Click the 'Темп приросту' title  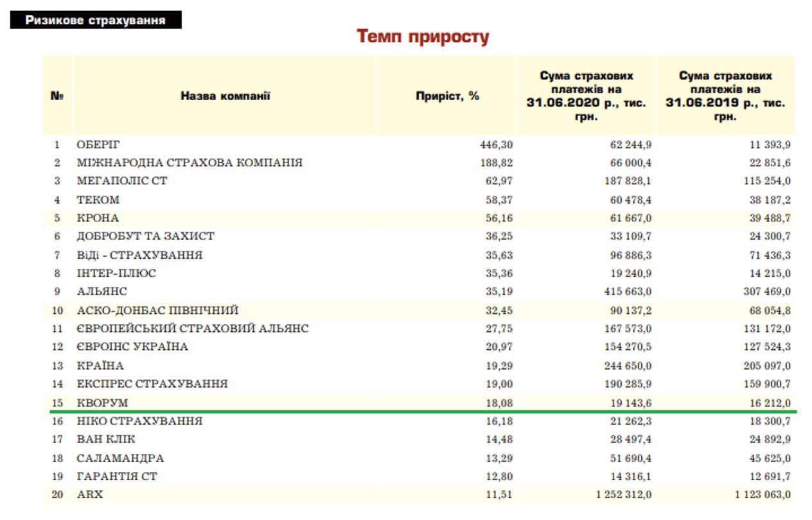tap(423, 37)
